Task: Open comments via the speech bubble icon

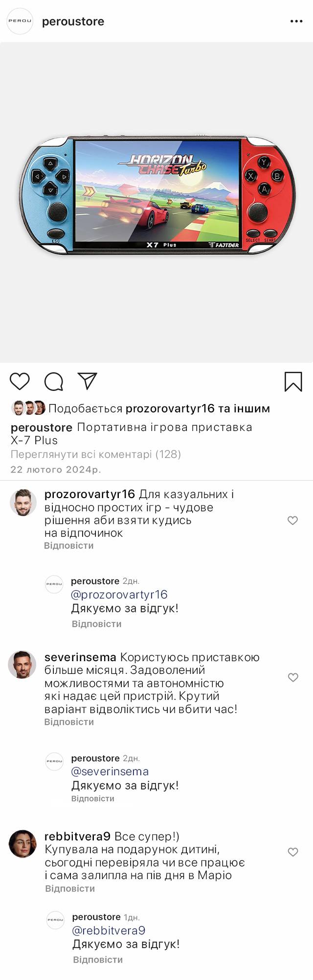Action: click(x=54, y=382)
